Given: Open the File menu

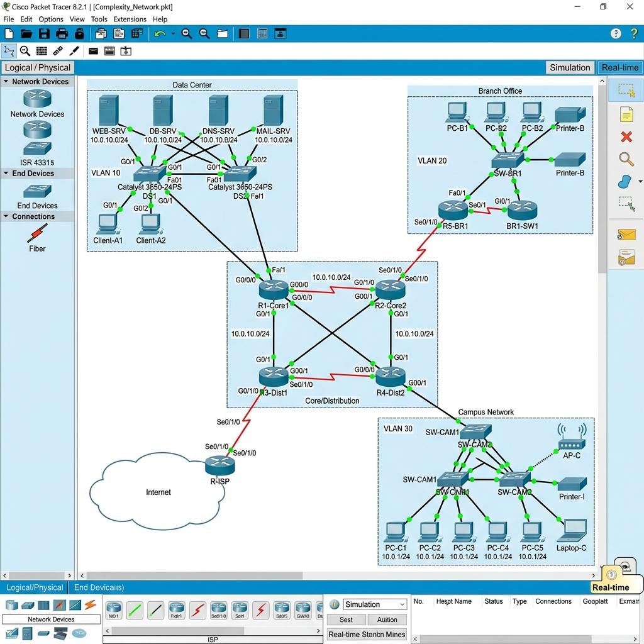Looking at the screenshot, I should [x=8, y=19].
